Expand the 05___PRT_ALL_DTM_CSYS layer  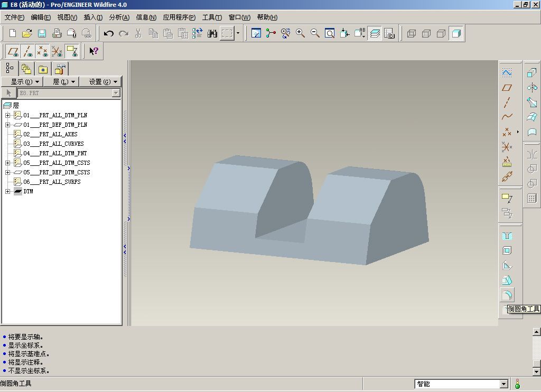pos(7,163)
